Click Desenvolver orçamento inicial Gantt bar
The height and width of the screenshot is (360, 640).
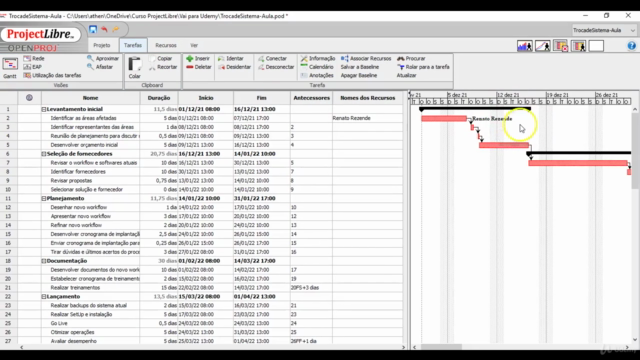[x=504, y=145]
